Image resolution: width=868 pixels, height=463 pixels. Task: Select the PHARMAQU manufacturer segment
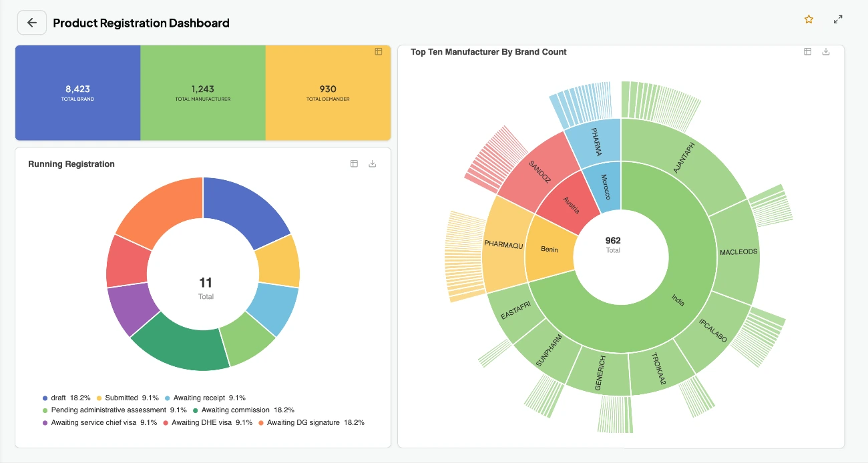point(504,246)
